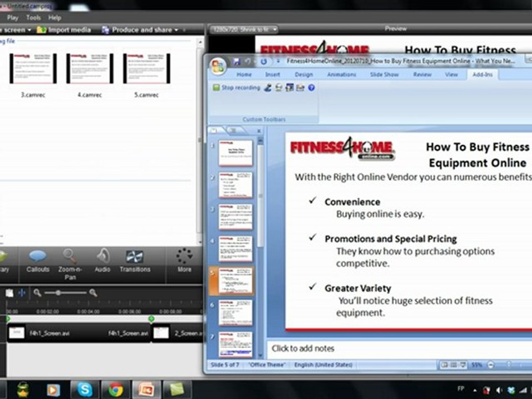The width and height of the screenshot is (532, 399).
Task: Open the Camtasia add-in help icon
Action: point(311,88)
